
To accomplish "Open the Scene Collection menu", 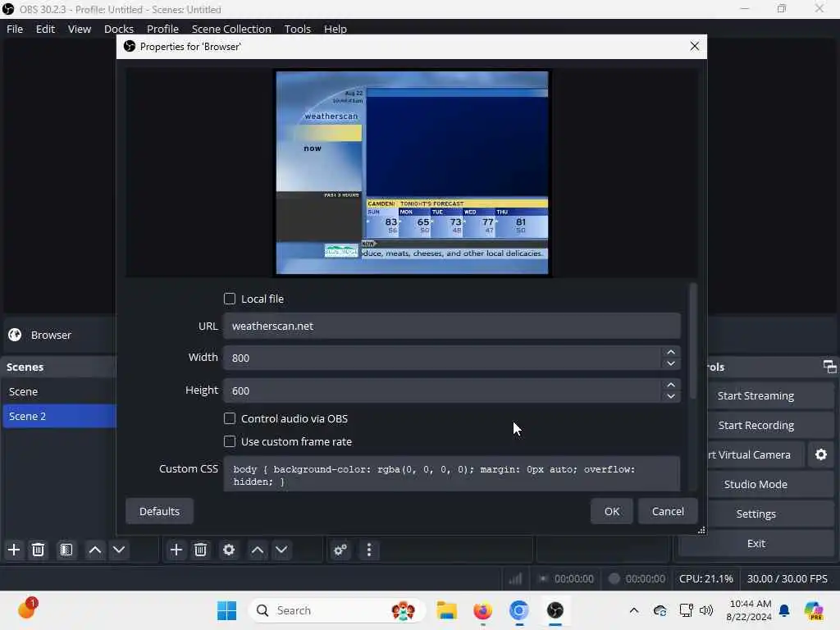I will (x=231, y=29).
